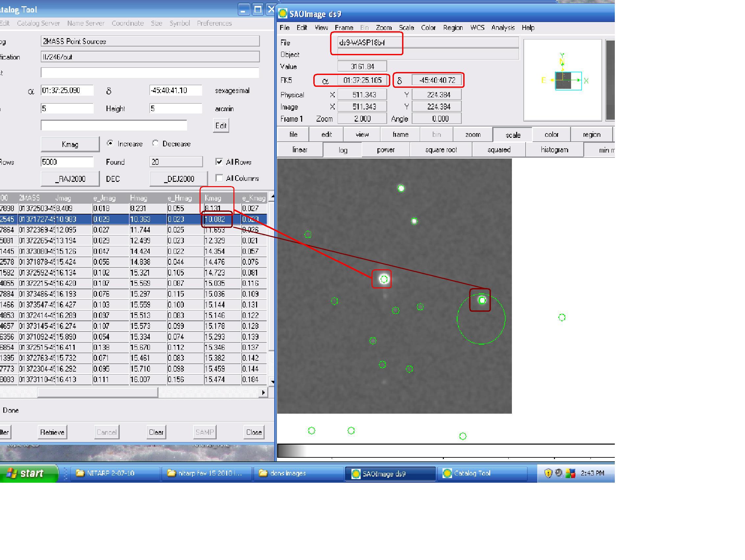Click the 'zoom' buttonbar tab in ds9
Image resolution: width=745 pixels, height=560 pixels.
tap(473, 134)
